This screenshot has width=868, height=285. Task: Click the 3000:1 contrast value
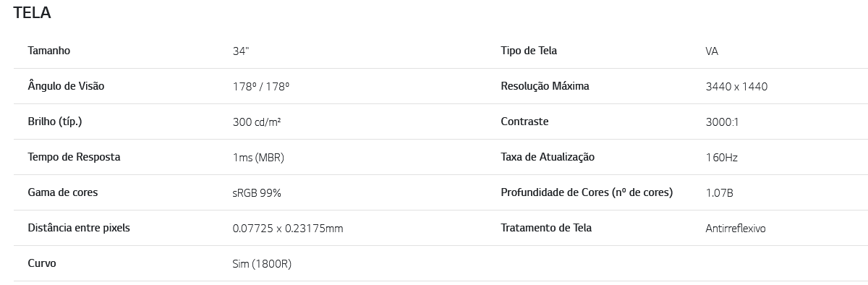(722, 122)
